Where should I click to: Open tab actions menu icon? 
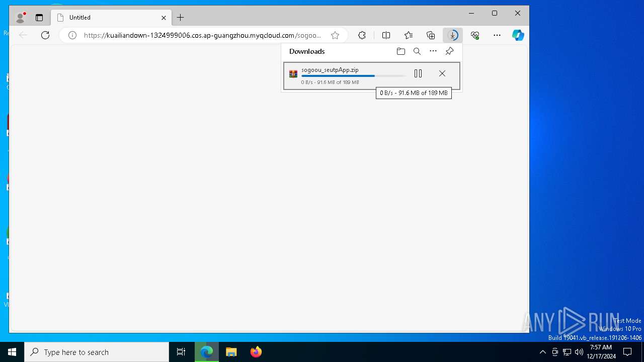tap(39, 18)
